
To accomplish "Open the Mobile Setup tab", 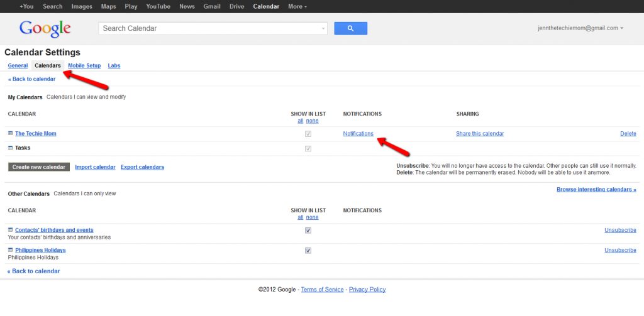I will [x=84, y=66].
